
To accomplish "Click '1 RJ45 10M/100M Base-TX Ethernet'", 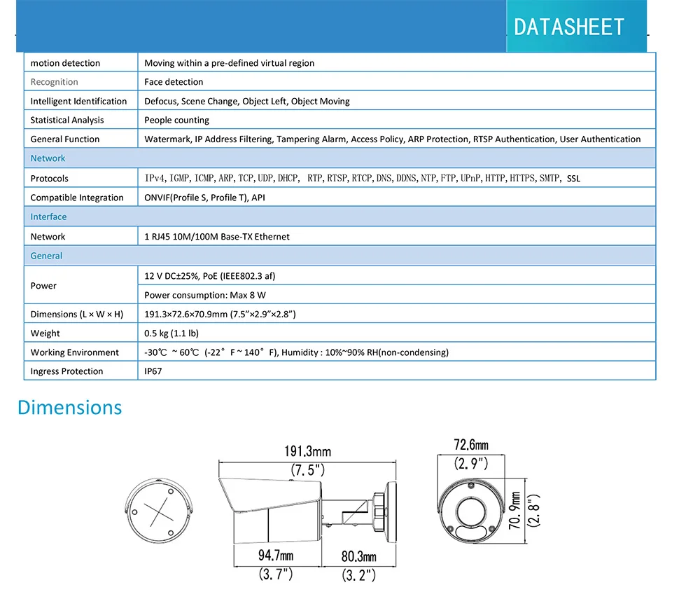I will 217,237.
